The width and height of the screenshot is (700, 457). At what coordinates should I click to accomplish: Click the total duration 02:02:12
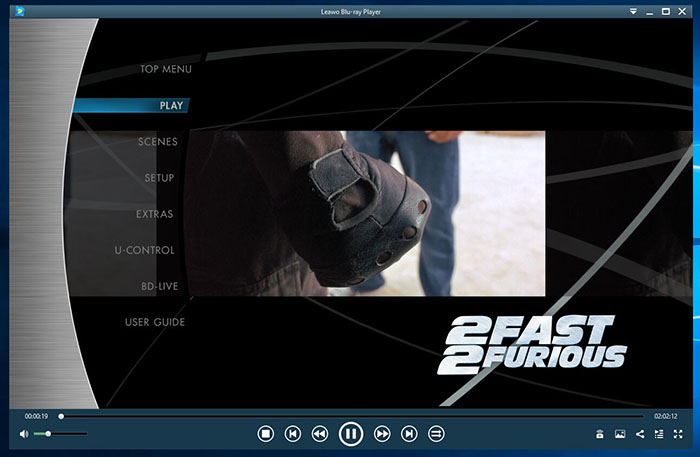pos(666,416)
